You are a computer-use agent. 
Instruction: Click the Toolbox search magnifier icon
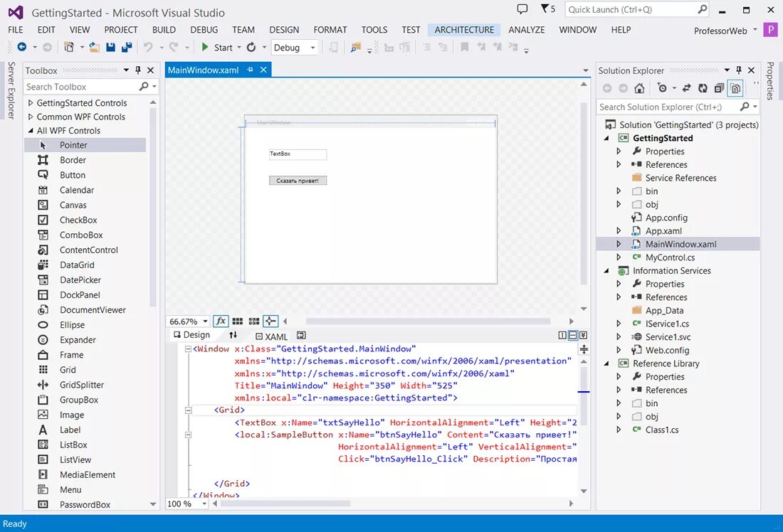(x=144, y=86)
